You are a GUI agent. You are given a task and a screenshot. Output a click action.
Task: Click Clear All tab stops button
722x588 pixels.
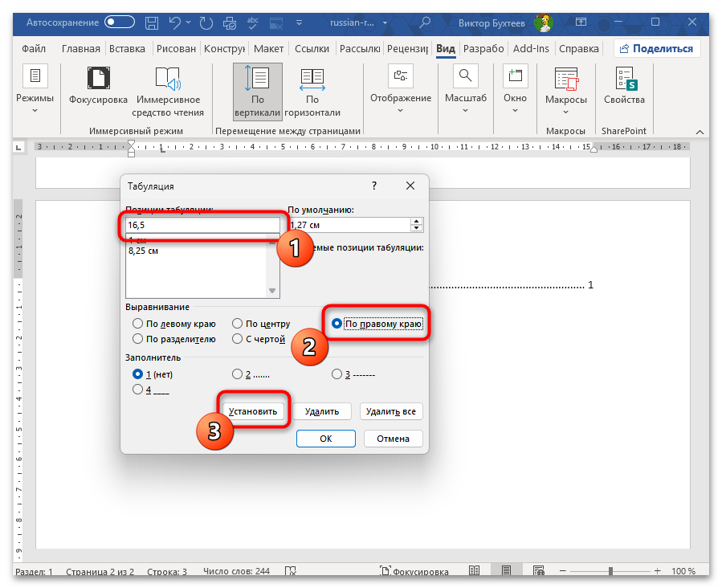coord(391,411)
